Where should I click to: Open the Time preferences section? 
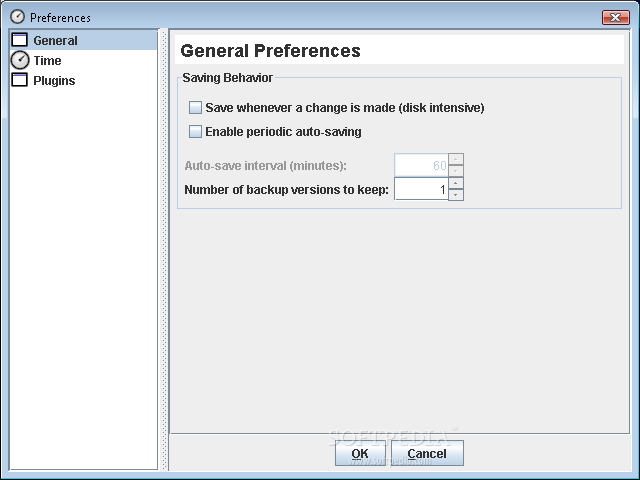click(x=47, y=61)
